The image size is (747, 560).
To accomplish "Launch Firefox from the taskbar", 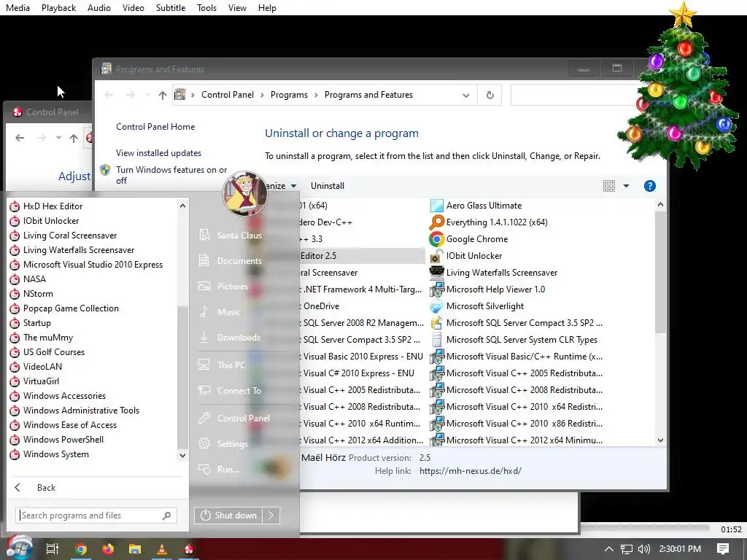I will [x=108, y=549].
